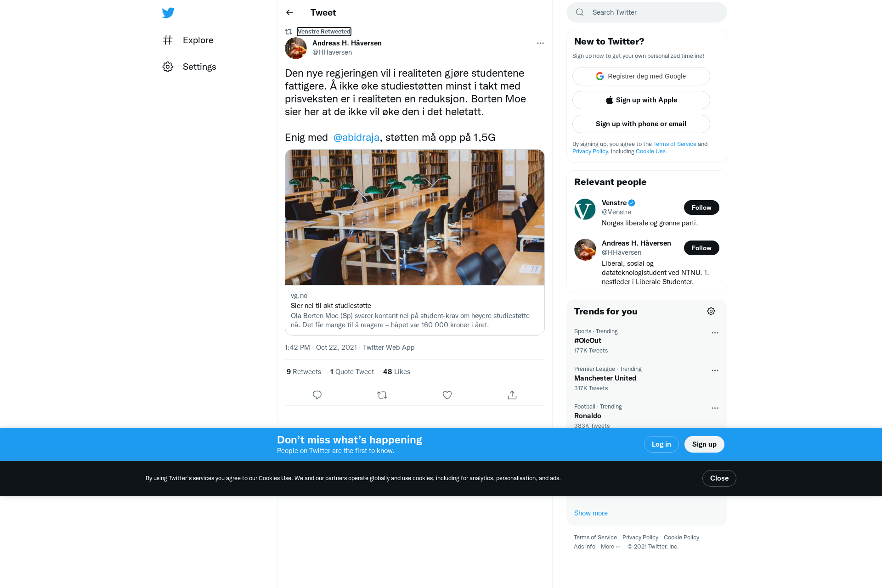882x588 pixels.
Task: Retweet using the icon under the tweet
Action: [x=382, y=395]
